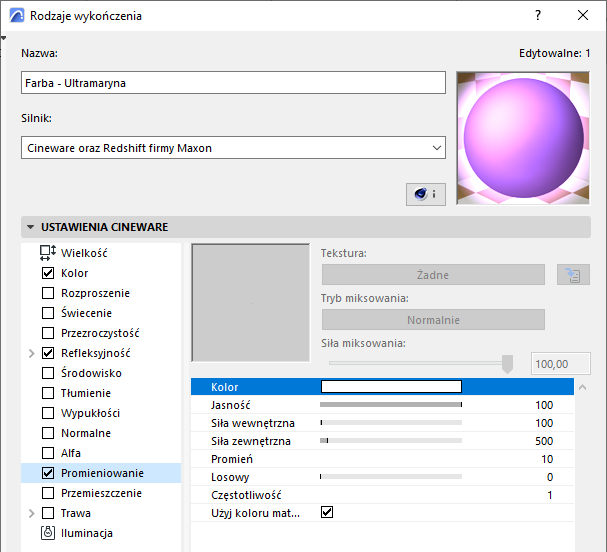Click the Wielkość size icon

click(x=48, y=253)
